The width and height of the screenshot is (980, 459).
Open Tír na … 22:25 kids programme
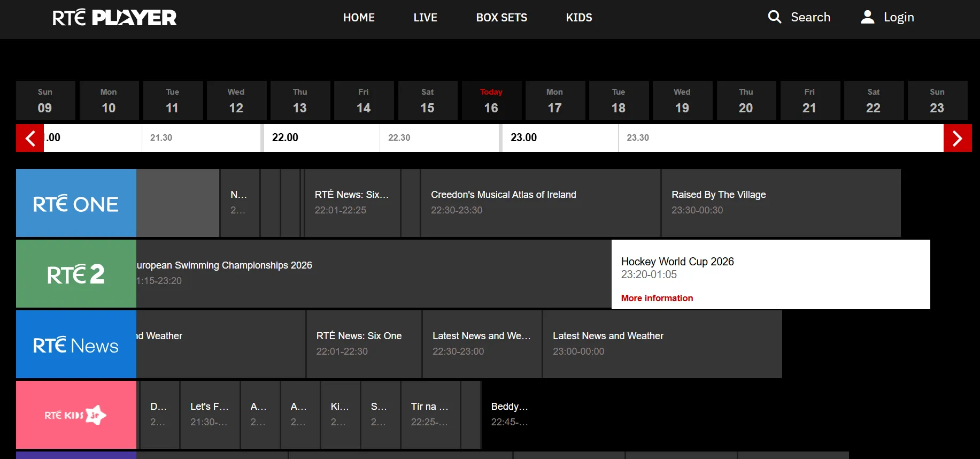tap(430, 415)
